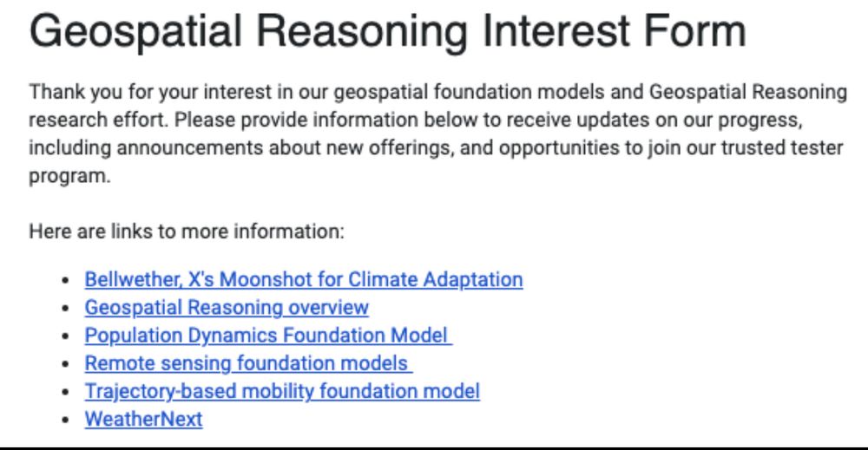
Task: Click the bullet beside Remote sensing foundation models
Action: point(66,364)
